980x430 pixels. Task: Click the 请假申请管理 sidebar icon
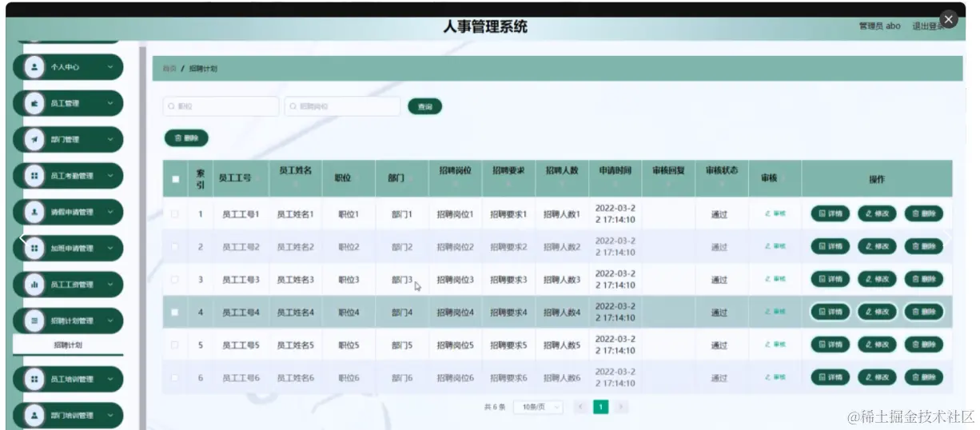coord(34,212)
